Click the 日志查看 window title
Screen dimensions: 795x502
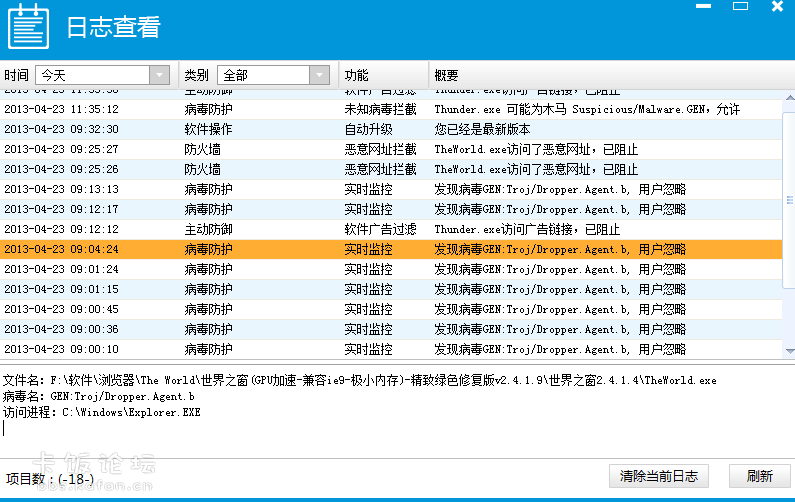tap(114, 27)
